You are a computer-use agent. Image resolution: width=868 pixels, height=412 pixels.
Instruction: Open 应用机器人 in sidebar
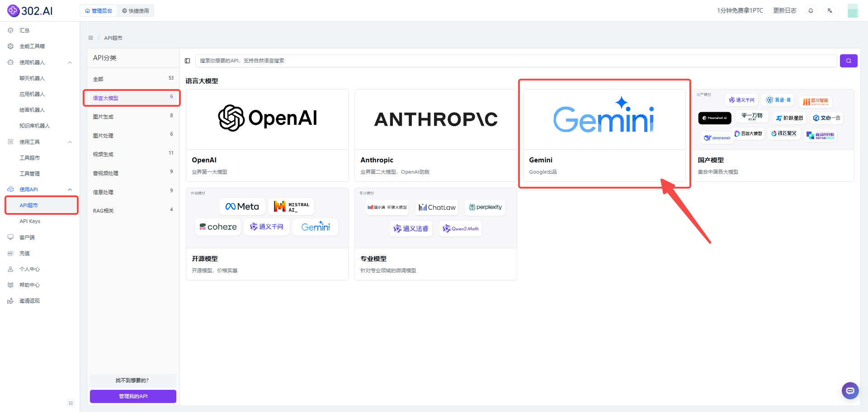pos(32,94)
